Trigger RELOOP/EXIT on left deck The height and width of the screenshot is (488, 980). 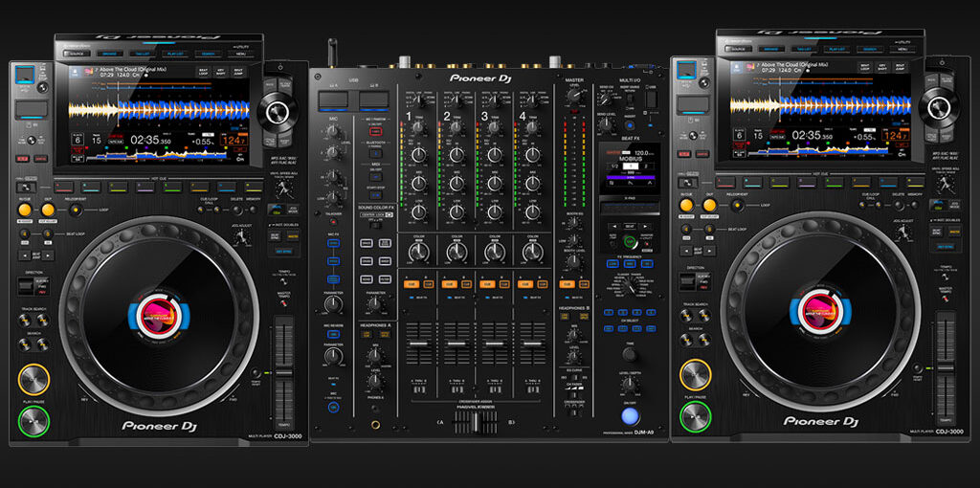(75, 210)
